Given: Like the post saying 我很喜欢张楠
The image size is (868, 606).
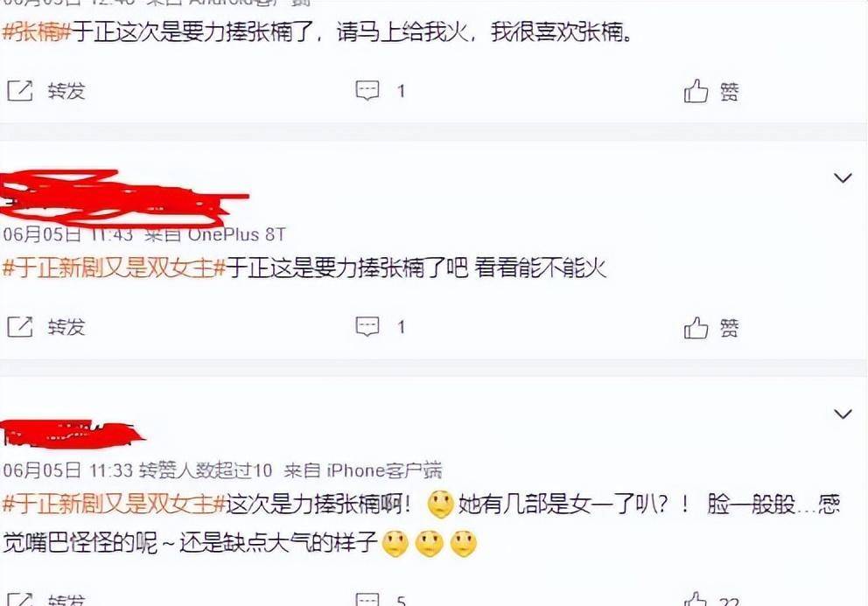Looking at the screenshot, I should point(696,91).
